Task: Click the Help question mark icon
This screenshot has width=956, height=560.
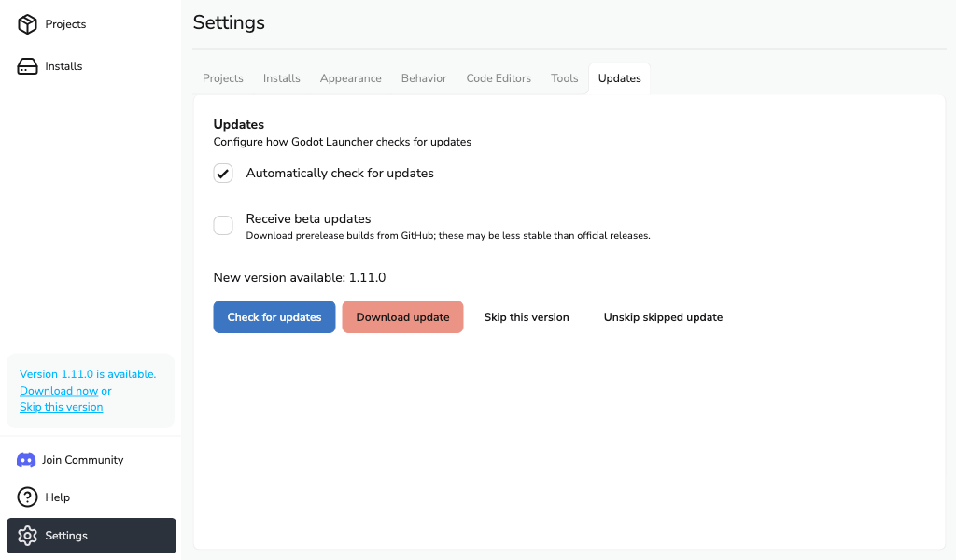Action: (x=27, y=497)
